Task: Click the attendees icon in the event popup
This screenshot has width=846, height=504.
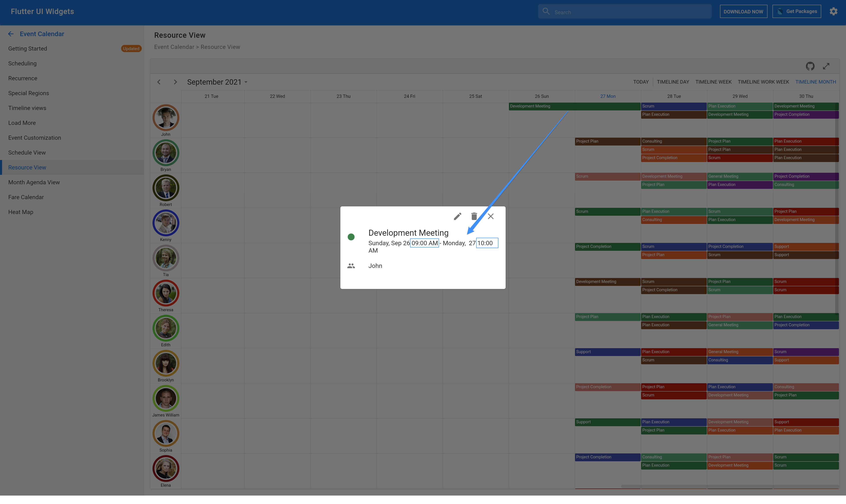Action: (x=351, y=266)
